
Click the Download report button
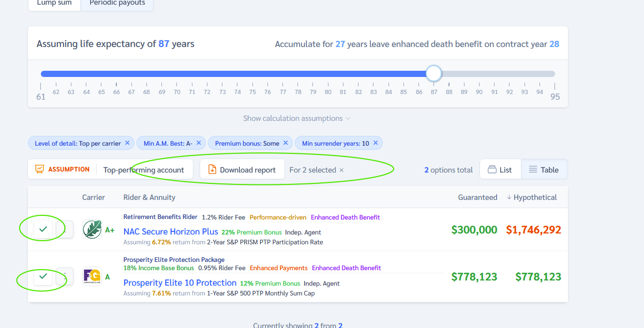[242, 169]
